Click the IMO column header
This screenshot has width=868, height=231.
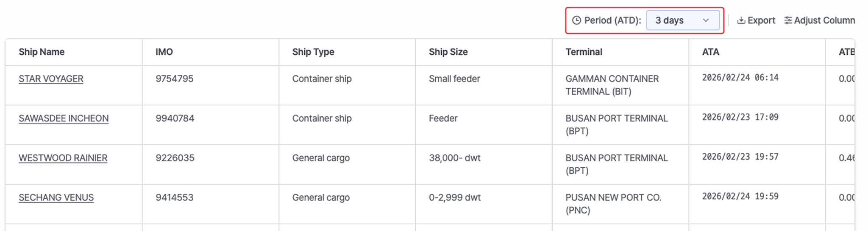click(x=164, y=52)
